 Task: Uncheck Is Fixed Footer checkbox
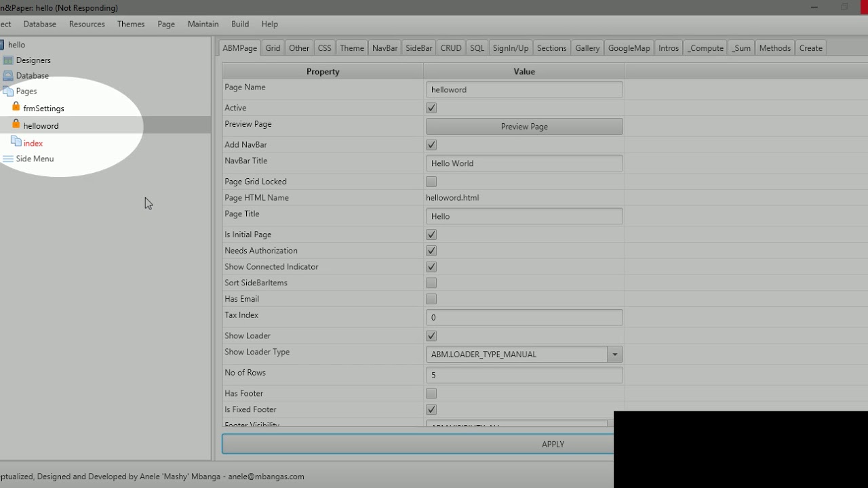431,410
